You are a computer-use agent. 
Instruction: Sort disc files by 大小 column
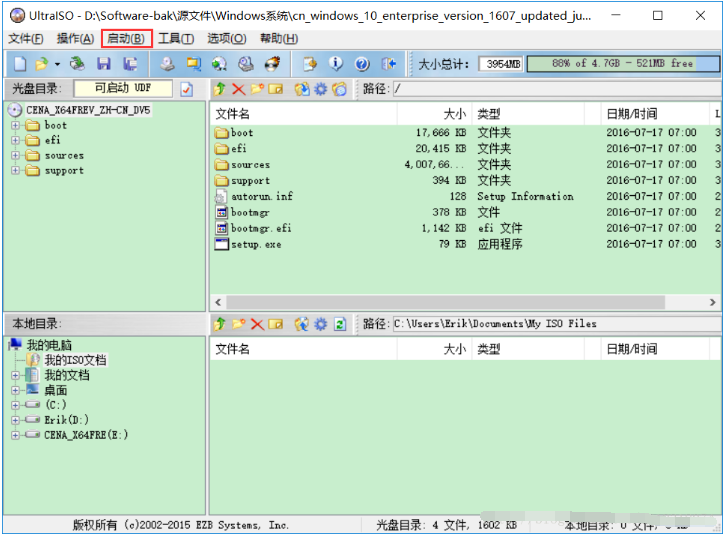435,114
